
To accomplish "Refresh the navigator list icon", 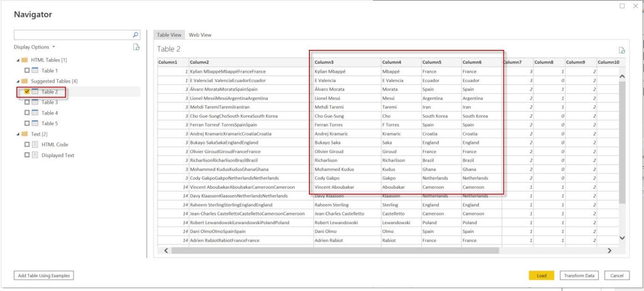I will click(x=136, y=47).
